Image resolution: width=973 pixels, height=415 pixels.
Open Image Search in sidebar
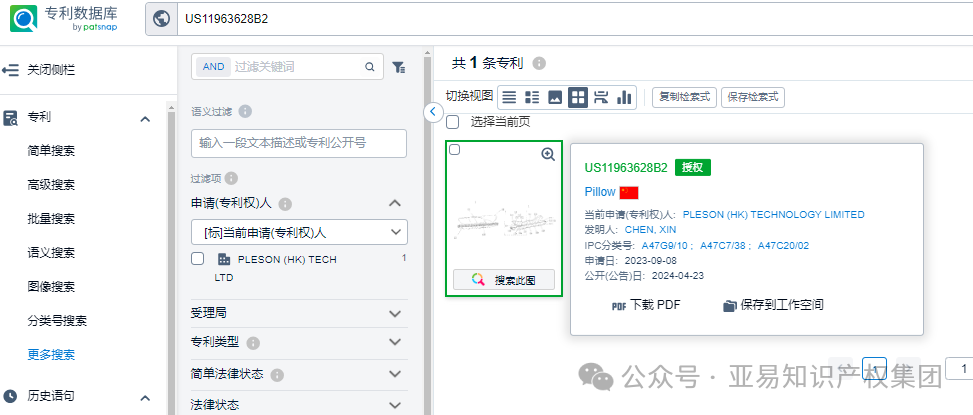(52, 287)
